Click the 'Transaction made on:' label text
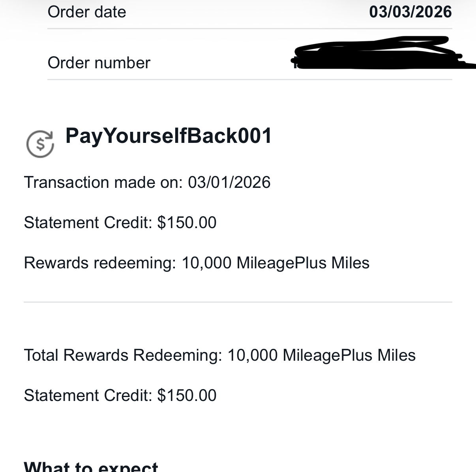Viewport: 476px width, 472px height. point(103,182)
